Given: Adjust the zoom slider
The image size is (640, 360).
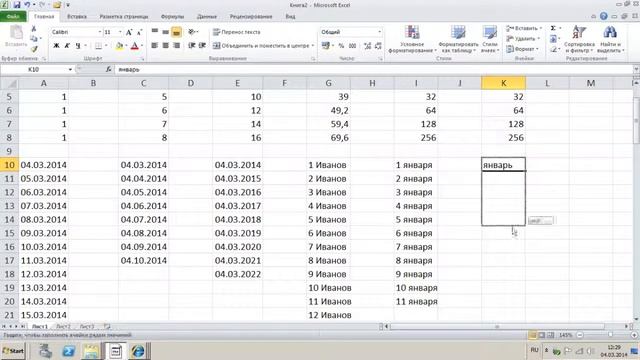Looking at the screenshot, I should pyautogui.click(x=611, y=335).
